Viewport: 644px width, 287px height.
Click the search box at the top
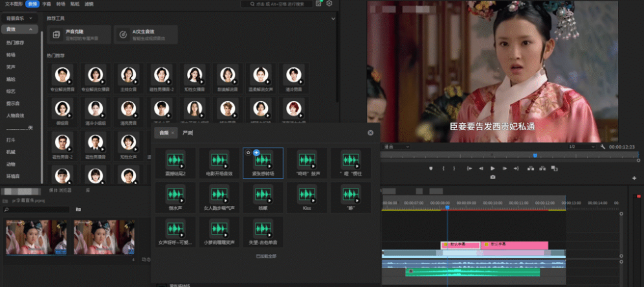pyautogui.click(x=278, y=4)
